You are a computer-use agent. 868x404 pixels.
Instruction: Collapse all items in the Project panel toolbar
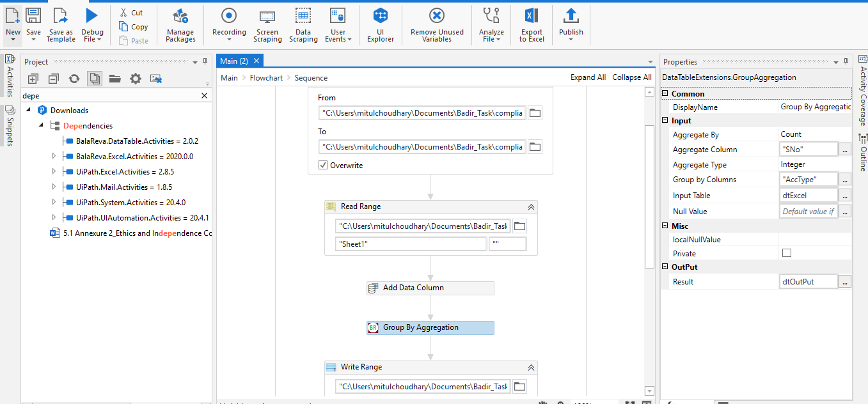point(54,79)
